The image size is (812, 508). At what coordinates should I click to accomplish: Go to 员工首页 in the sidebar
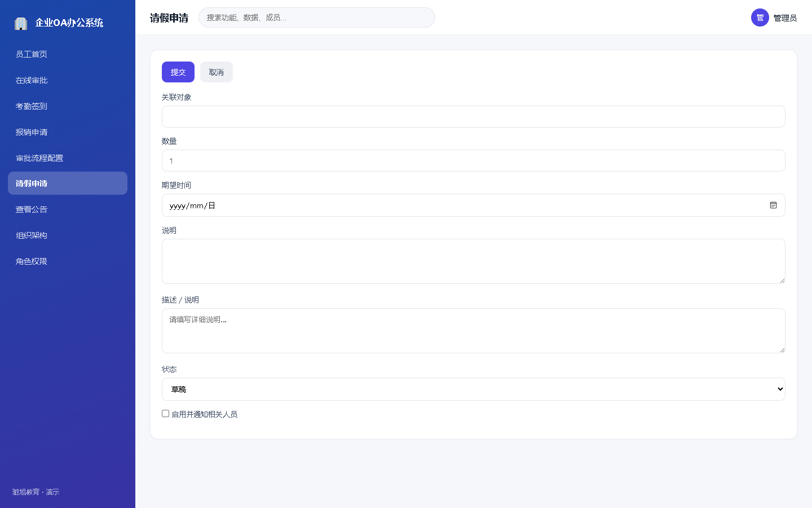tap(68, 54)
